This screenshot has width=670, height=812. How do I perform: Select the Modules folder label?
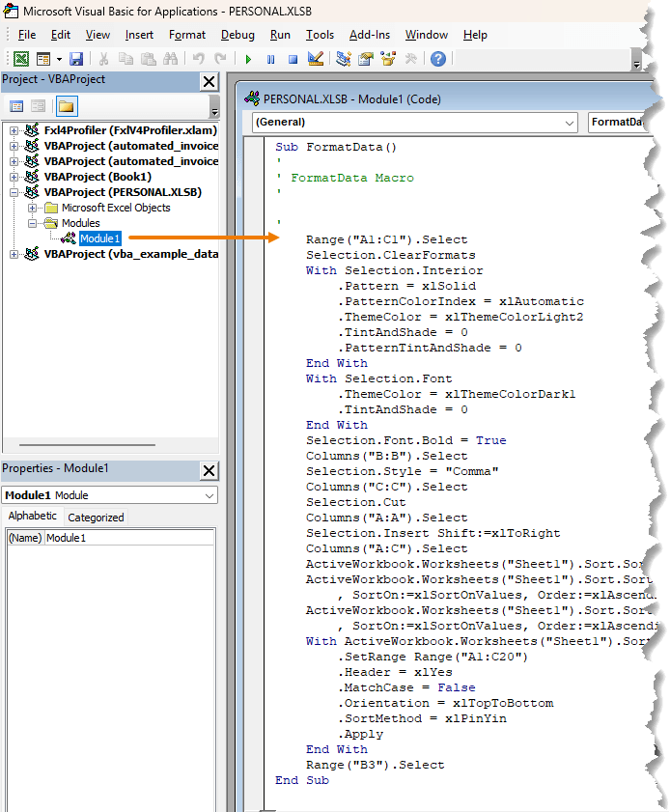81,223
